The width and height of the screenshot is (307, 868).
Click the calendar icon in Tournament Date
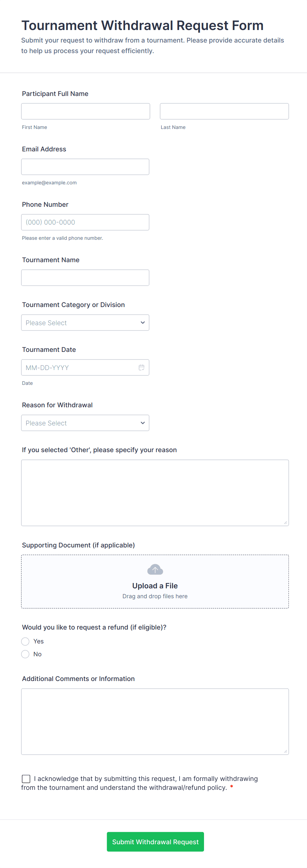pyautogui.click(x=142, y=367)
